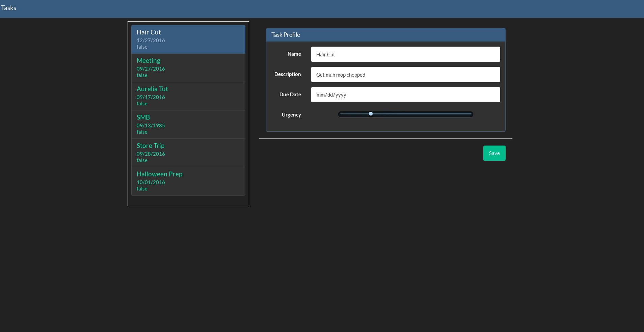
Task: Click false status under Hair Cut
Action: click(x=142, y=47)
